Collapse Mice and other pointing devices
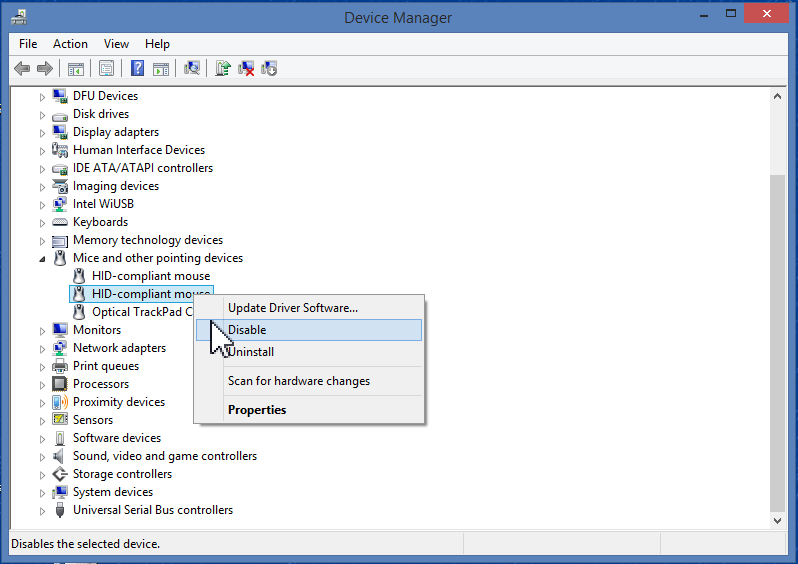798x564 pixels. 42,258
